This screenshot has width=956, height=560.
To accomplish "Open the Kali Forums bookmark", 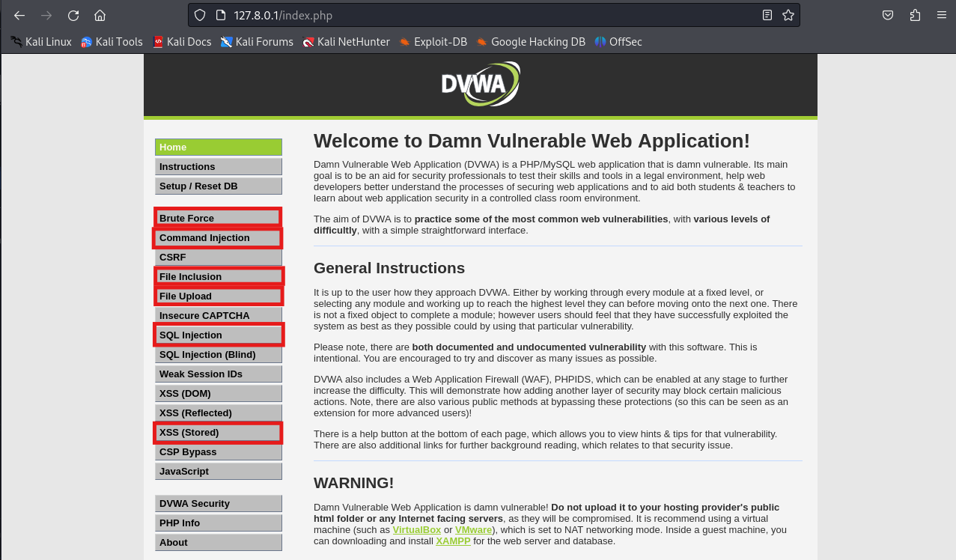I will pyautogui.click(x=257, y=42).
